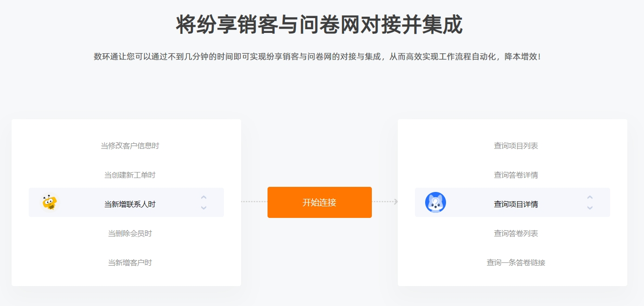Select the trigger 当创建新工单时

[130, 175]
